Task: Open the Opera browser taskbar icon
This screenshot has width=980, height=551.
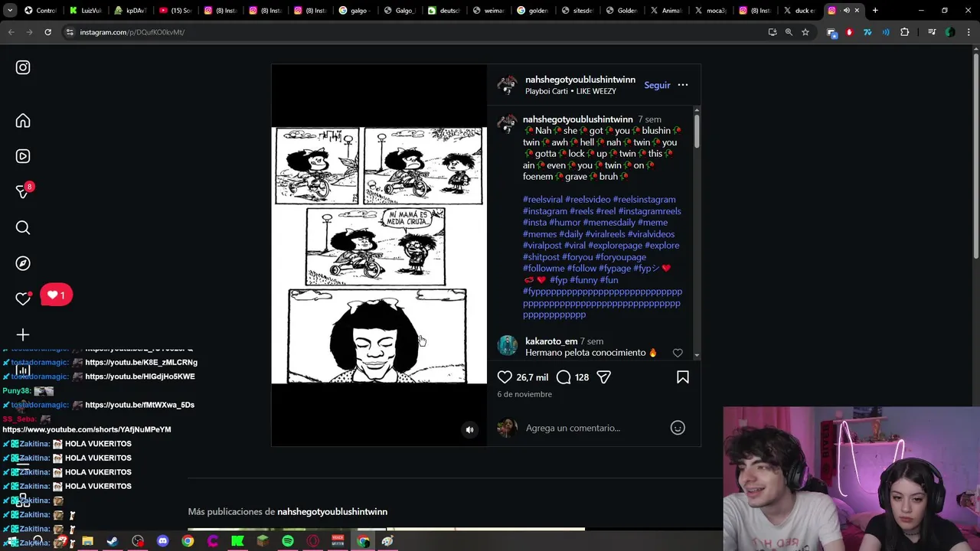Action: pyautogui.click(x=313, y=541)
